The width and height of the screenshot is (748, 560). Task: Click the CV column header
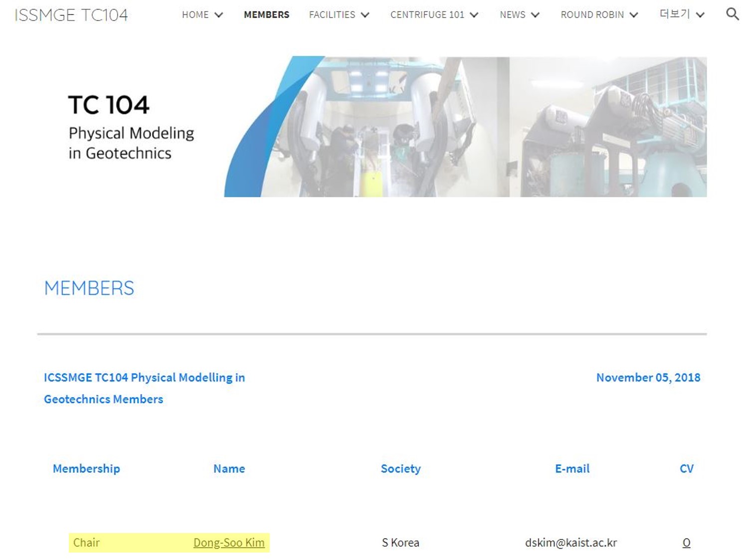tap(687, 469)
